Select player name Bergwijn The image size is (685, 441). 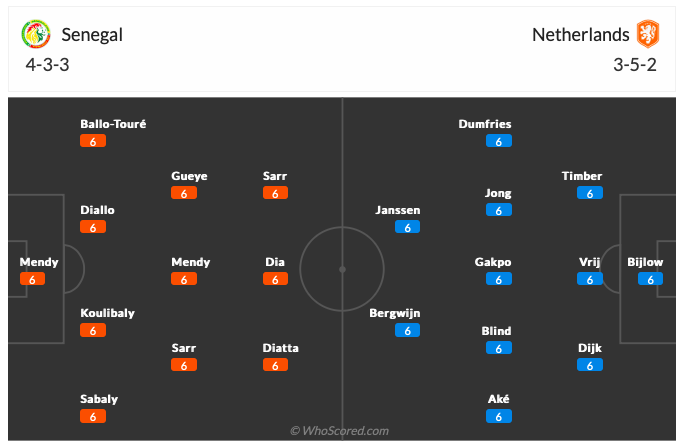point(395,313)
